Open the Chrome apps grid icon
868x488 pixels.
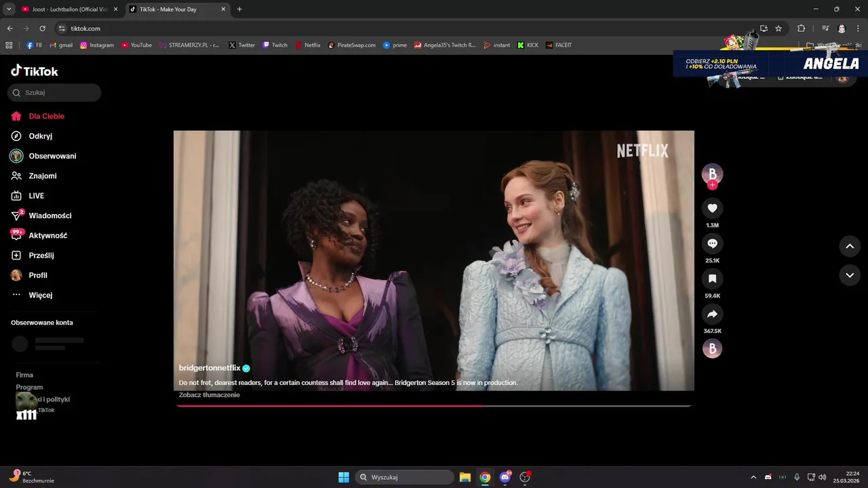click(x=9, y=45)
